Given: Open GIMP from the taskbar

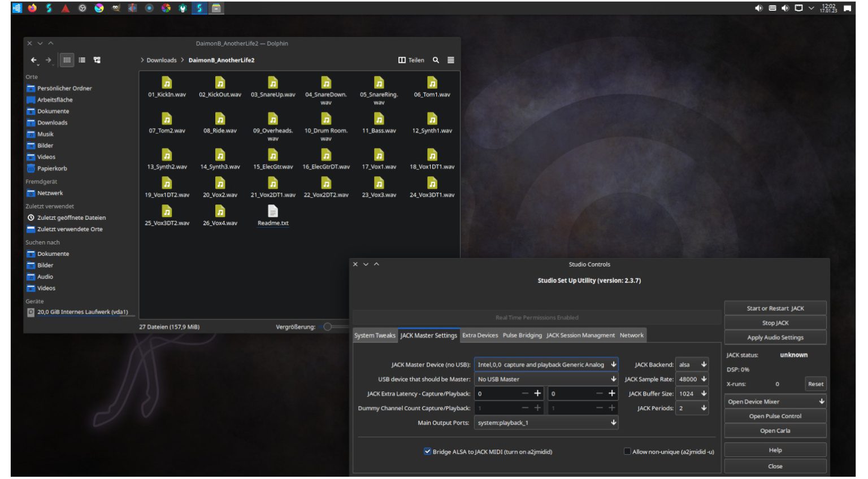Looking at the screenshot, I should pos(115,7).
